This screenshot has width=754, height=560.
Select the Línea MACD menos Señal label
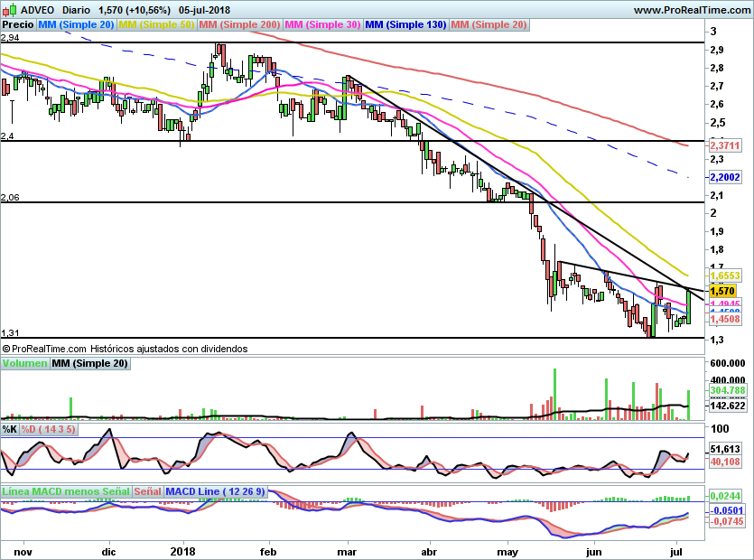click(66, 491)
